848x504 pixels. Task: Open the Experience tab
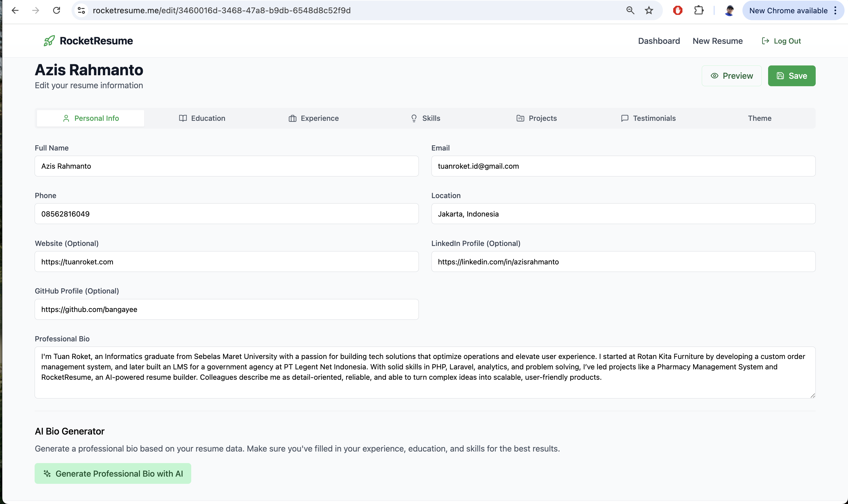pyautogui.click(x=313, y=118)
